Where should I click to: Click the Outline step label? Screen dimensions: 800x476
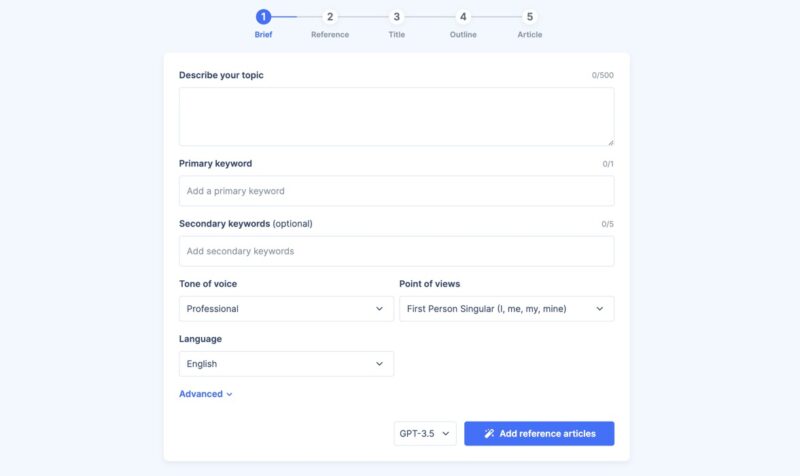[463, 35]
